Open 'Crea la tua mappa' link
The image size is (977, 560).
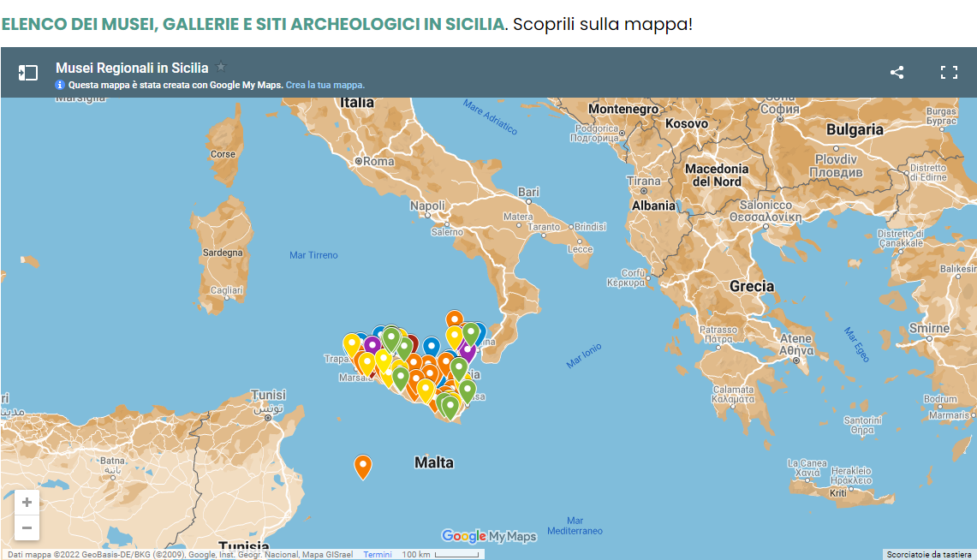click(x=325, y=85)
